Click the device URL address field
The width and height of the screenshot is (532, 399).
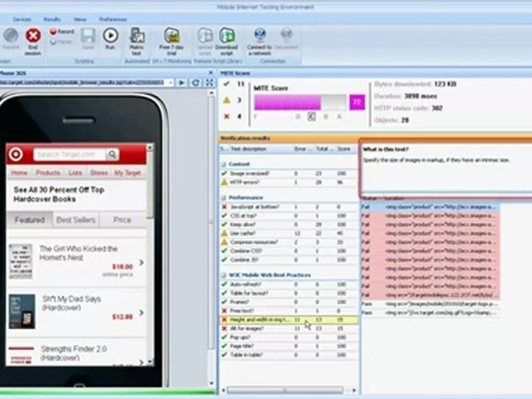84,83
